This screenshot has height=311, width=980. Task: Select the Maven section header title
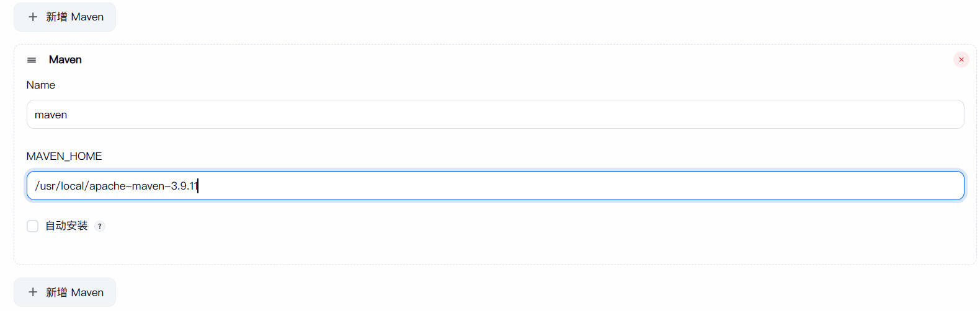(x=65, y=59)
